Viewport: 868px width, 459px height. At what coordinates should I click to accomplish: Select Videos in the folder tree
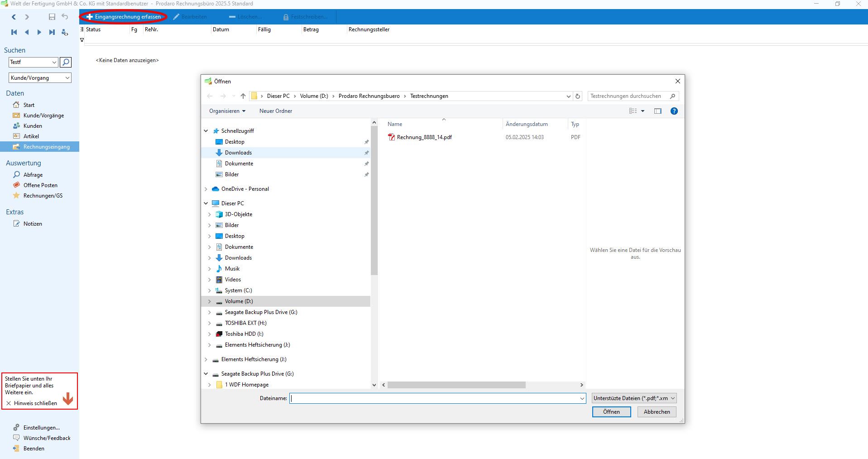pyautogui.click(x=233, y=280)
